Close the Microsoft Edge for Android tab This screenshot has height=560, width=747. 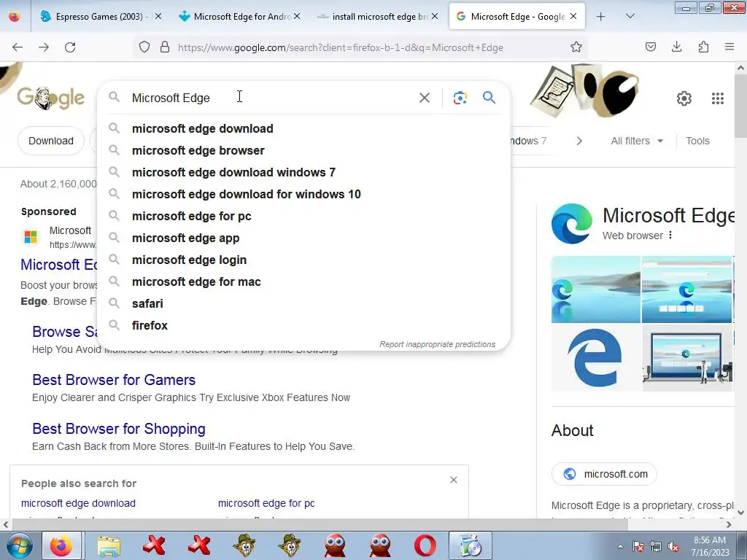click(x=297, y=17)
